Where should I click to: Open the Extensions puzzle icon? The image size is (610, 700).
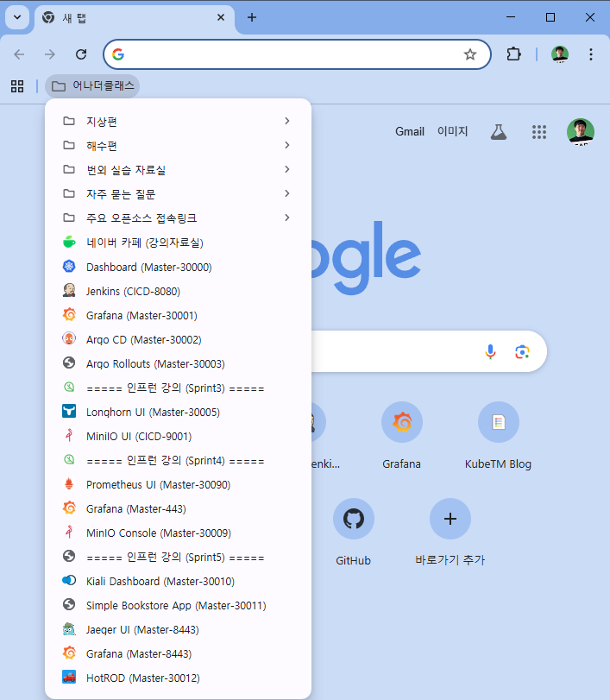point(513,54)
